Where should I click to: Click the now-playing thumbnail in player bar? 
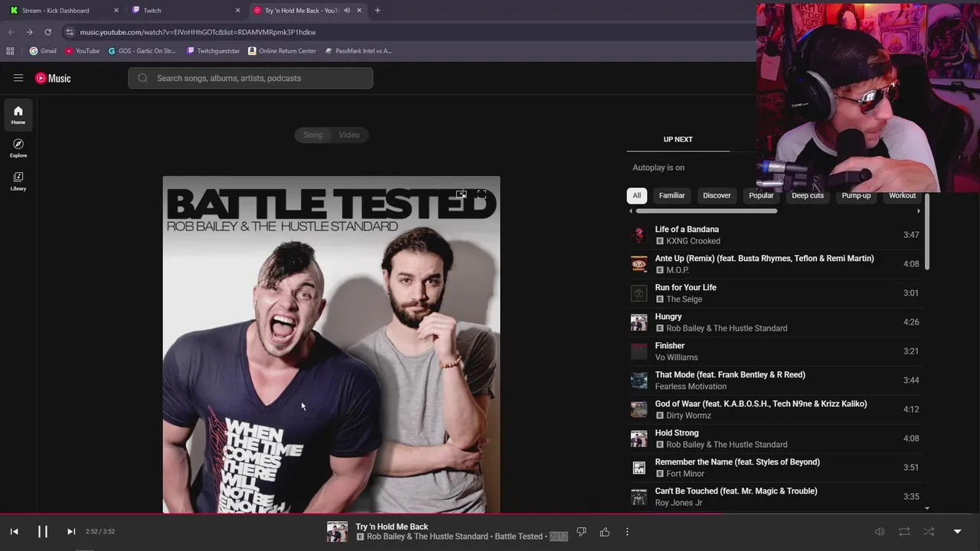click(x=337, y=532)
